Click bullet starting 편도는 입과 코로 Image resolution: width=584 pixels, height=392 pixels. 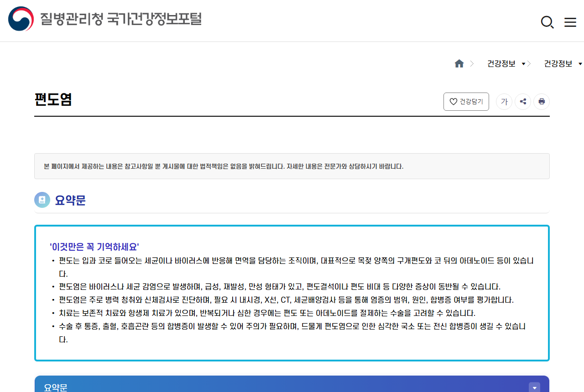(x=296, y=268)
